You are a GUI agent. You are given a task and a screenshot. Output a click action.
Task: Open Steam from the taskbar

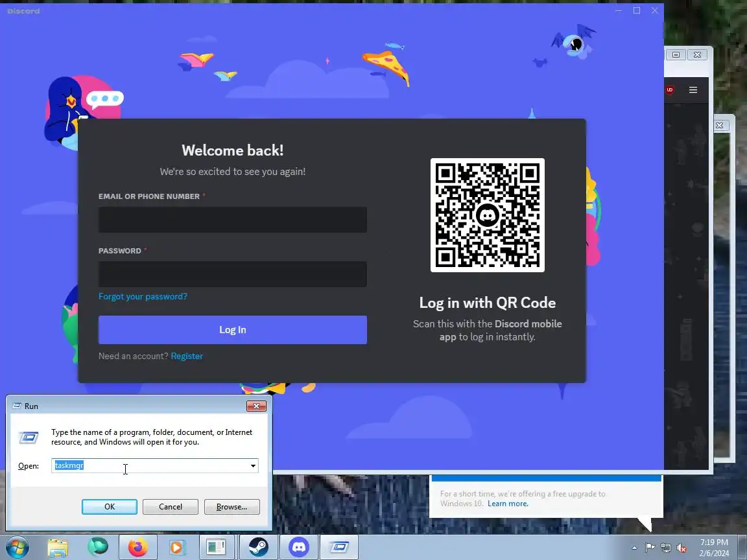(258, 548)
